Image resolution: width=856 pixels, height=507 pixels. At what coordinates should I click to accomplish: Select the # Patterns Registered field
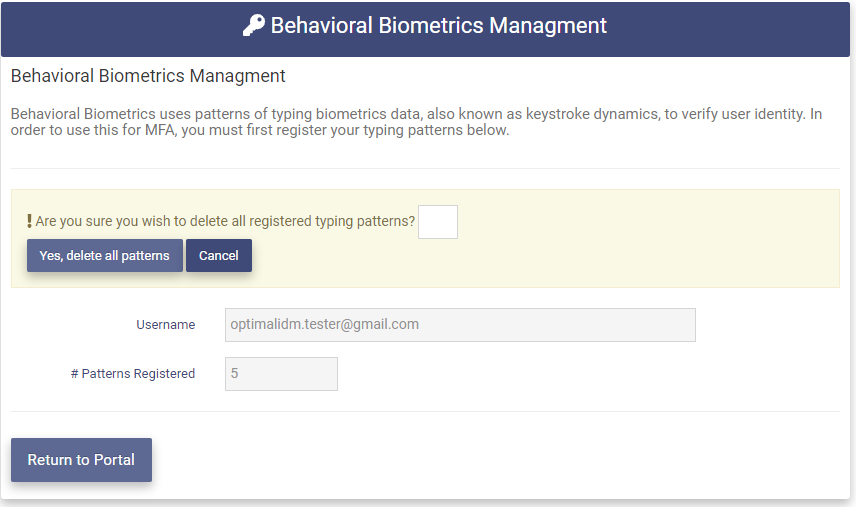point(281,374)
